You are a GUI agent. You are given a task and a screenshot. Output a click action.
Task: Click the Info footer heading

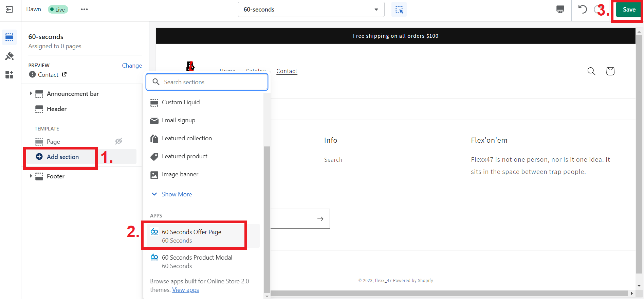[x=331, y=140]
